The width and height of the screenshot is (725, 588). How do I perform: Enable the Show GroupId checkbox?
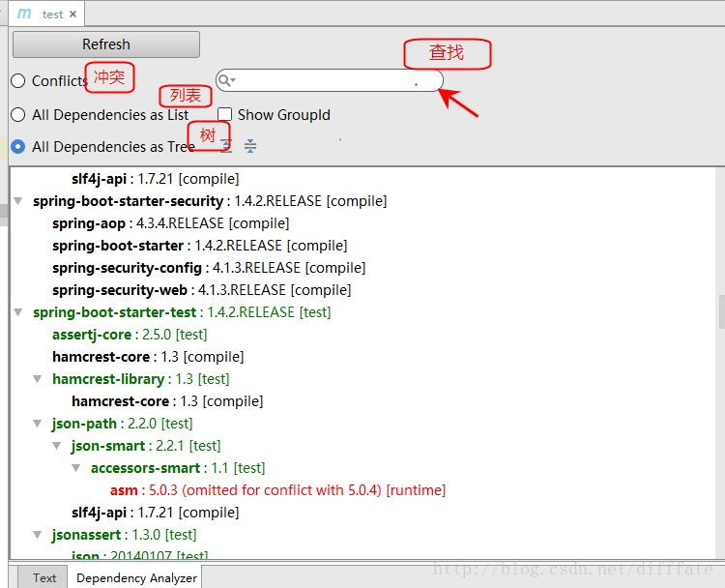pos(224,114)
